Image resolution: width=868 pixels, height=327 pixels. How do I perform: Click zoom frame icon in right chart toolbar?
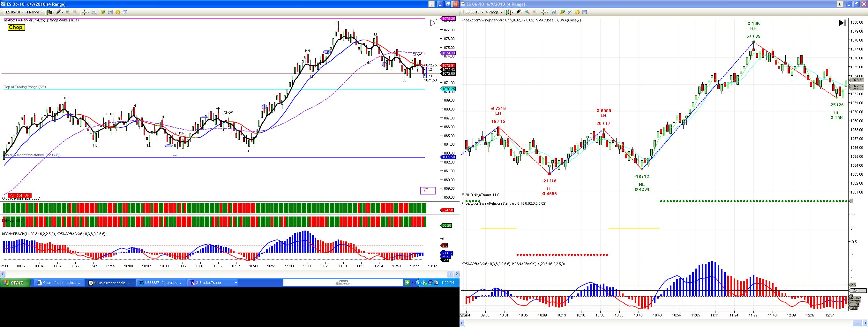[554, 12]
